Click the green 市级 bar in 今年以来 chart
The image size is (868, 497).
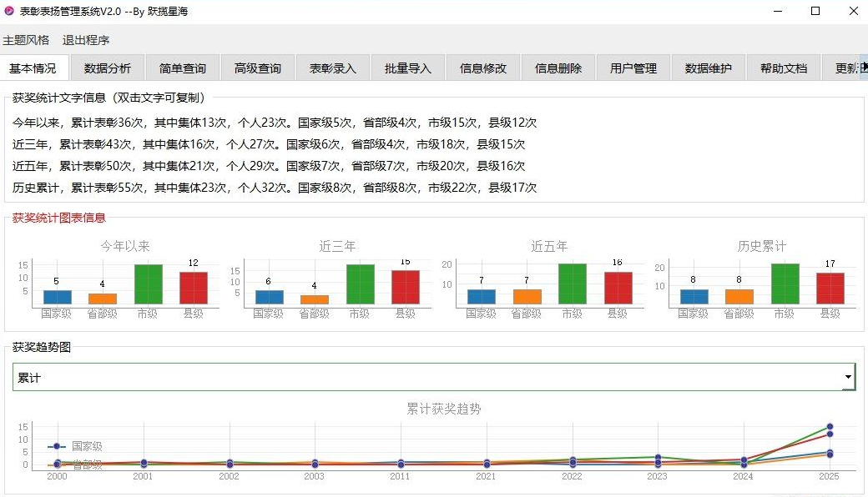click(x=149, y=284)
